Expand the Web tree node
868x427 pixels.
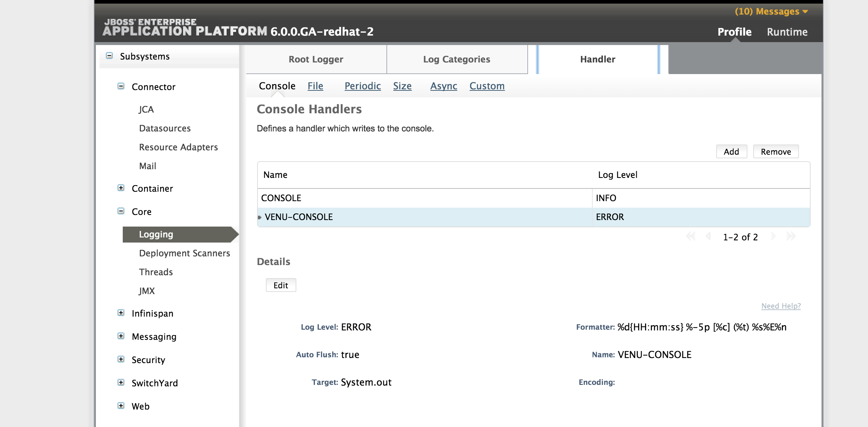point(121,406)
